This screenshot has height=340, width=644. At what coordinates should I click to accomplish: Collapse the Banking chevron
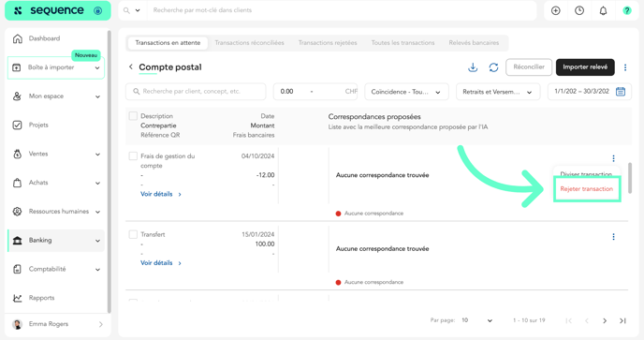pos(97,241)
